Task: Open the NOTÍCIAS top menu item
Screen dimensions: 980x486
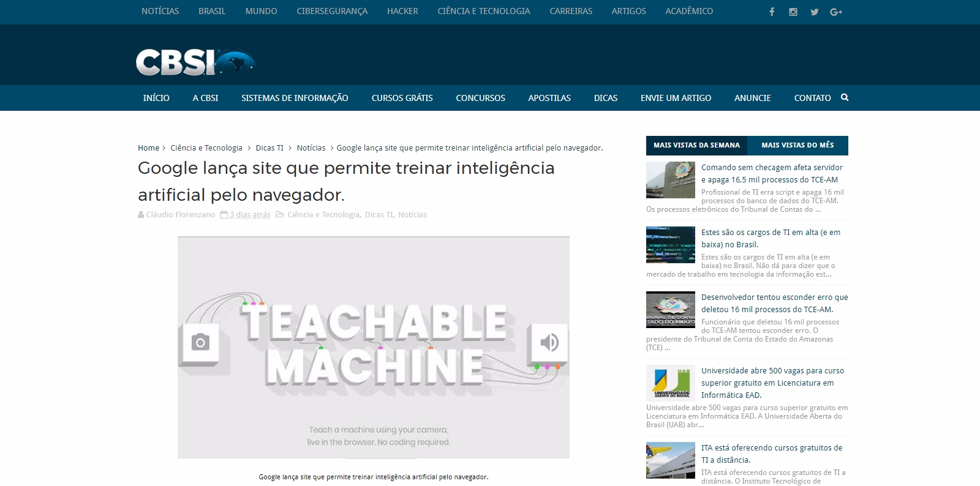Action: 160,11
